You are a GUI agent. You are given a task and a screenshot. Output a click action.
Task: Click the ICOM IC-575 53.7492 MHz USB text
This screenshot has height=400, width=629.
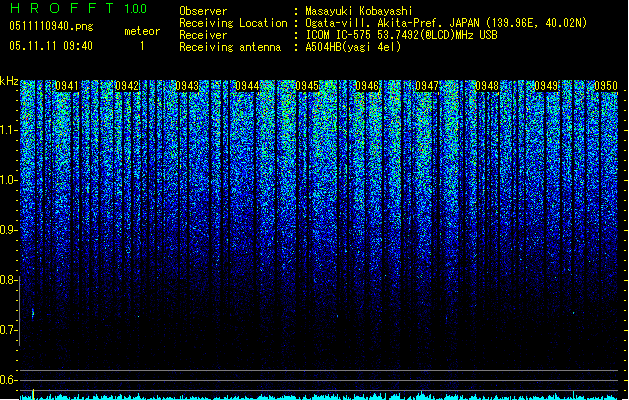402,35
